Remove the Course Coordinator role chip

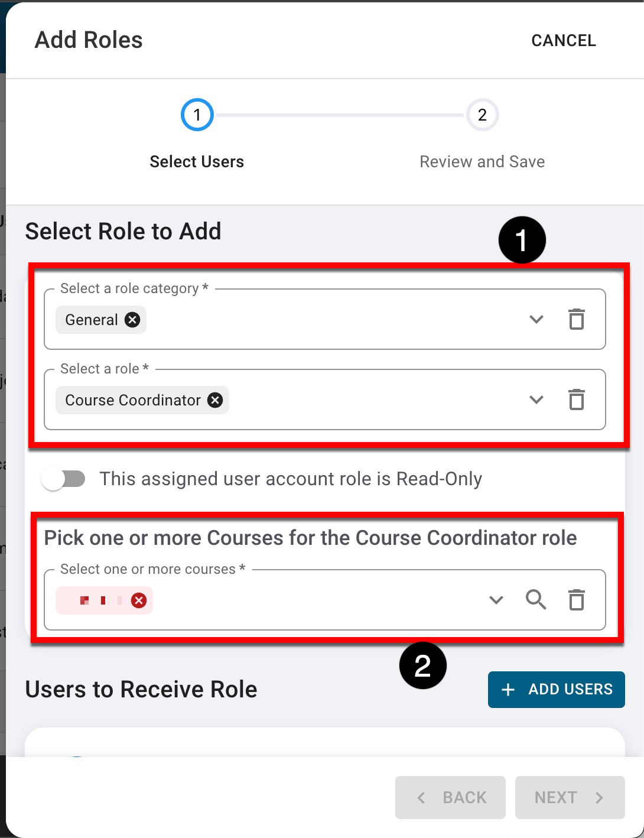click(215, 400)
